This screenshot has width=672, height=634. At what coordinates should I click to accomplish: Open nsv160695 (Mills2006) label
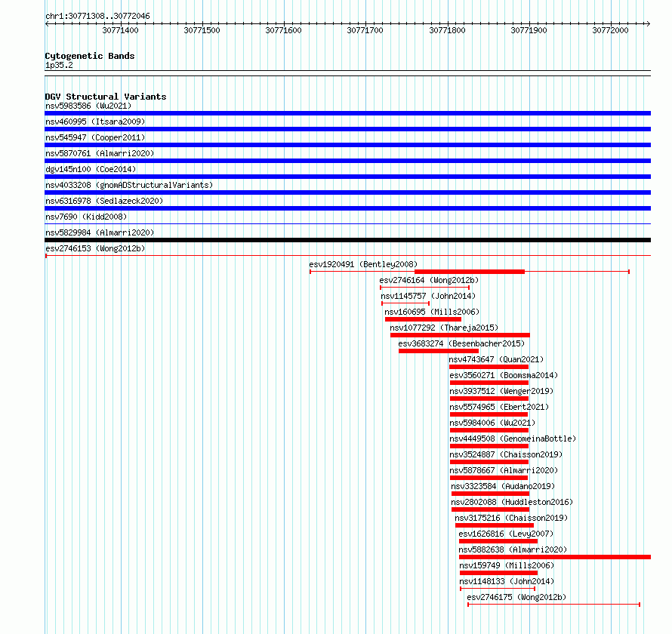(432, 312)
